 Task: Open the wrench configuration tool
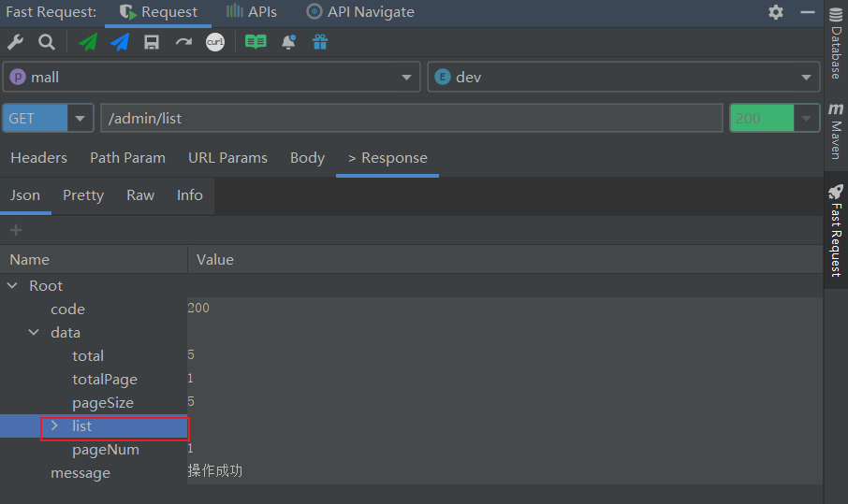click(15, 42)
